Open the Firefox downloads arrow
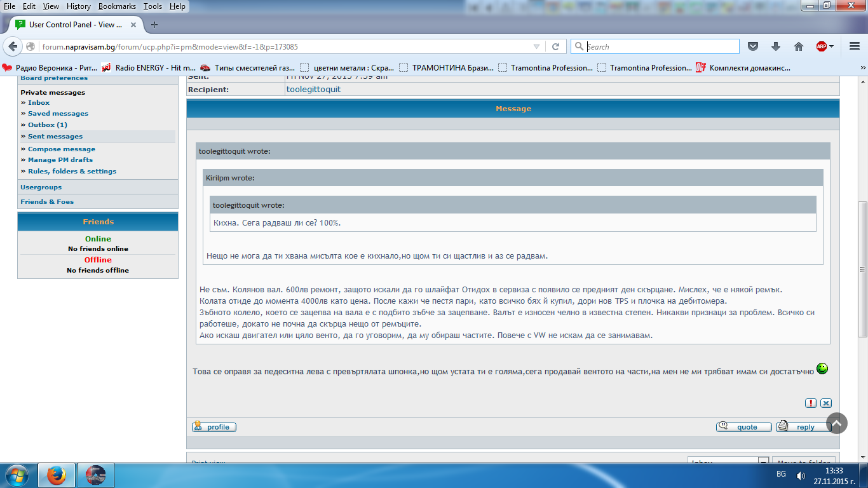868x488 pixels. (x=776, y=46)
